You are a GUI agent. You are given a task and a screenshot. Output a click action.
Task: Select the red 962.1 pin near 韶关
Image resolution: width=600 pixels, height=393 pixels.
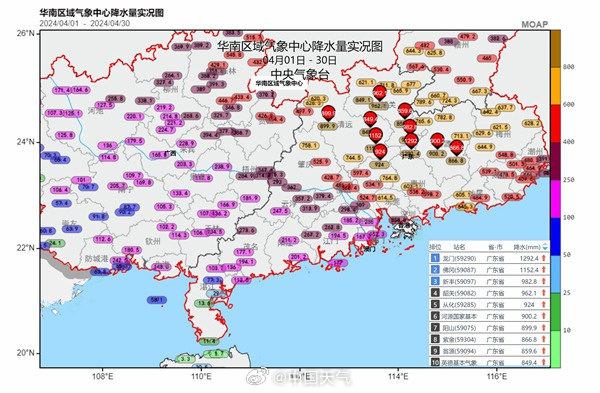click(379, 93)
